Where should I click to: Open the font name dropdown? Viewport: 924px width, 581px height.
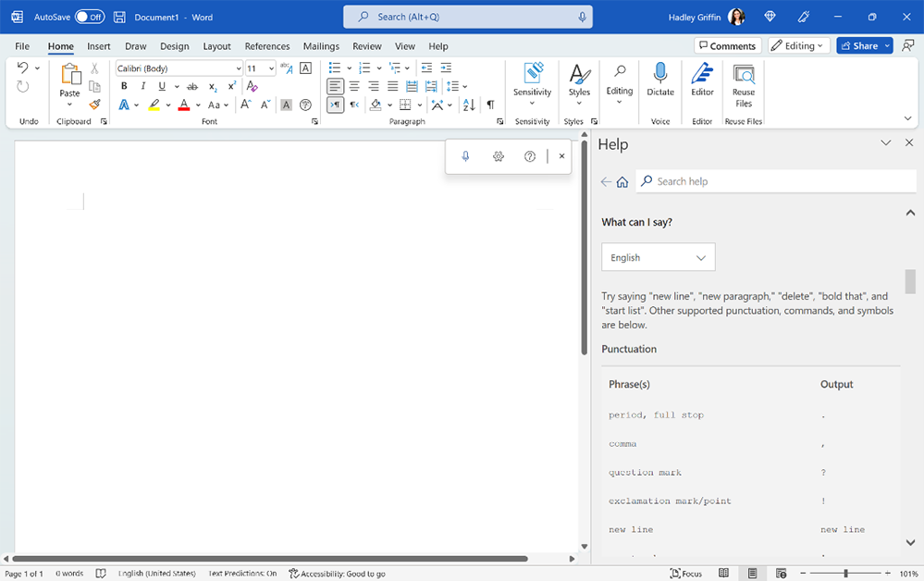pyautogui.click(x=238, y=68)
